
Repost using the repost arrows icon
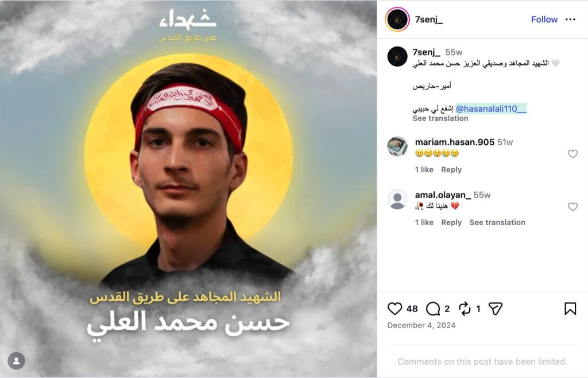tap(465, 308)
